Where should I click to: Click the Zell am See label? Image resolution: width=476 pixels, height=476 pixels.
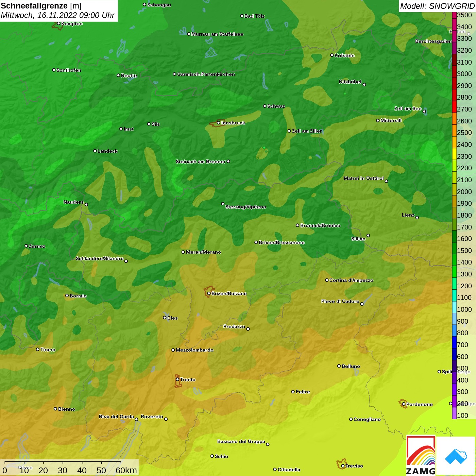pos(408,108)
